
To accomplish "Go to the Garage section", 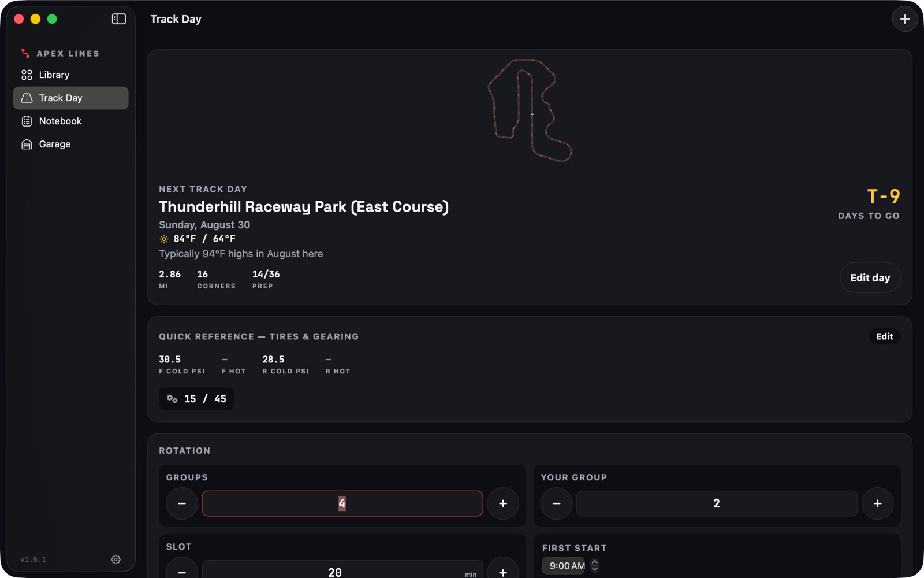I will (x=70, y=144).
